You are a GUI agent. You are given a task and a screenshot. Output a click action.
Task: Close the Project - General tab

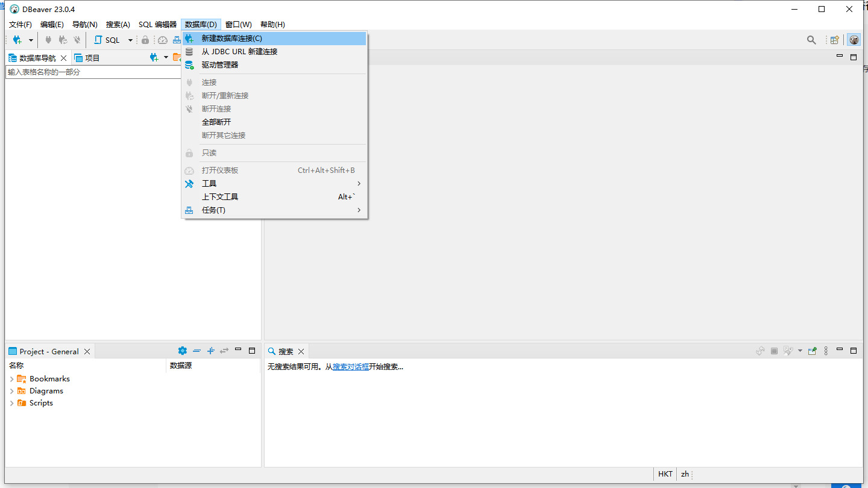pos(87,351)
